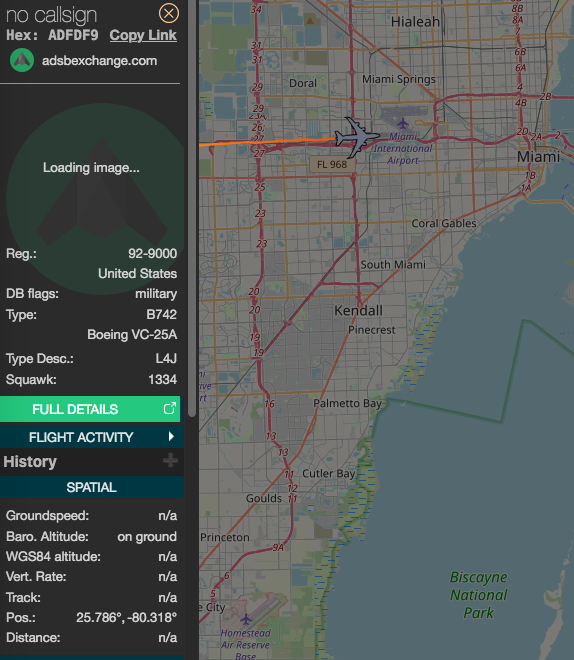Select position value 25.786°, -80.318°
The height and width of the screenshot is (660, 574).
tap(126, 617)
